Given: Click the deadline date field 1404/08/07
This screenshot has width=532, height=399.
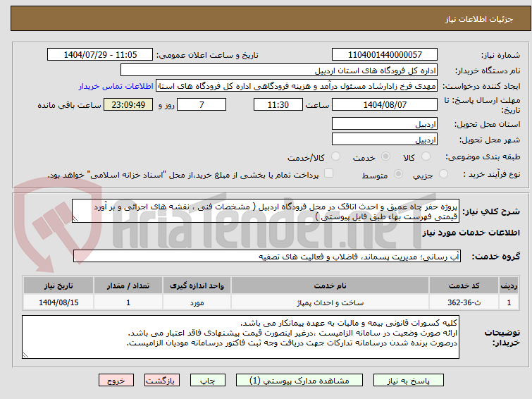Looking at the screenshot, I should [x=385, y=104].
